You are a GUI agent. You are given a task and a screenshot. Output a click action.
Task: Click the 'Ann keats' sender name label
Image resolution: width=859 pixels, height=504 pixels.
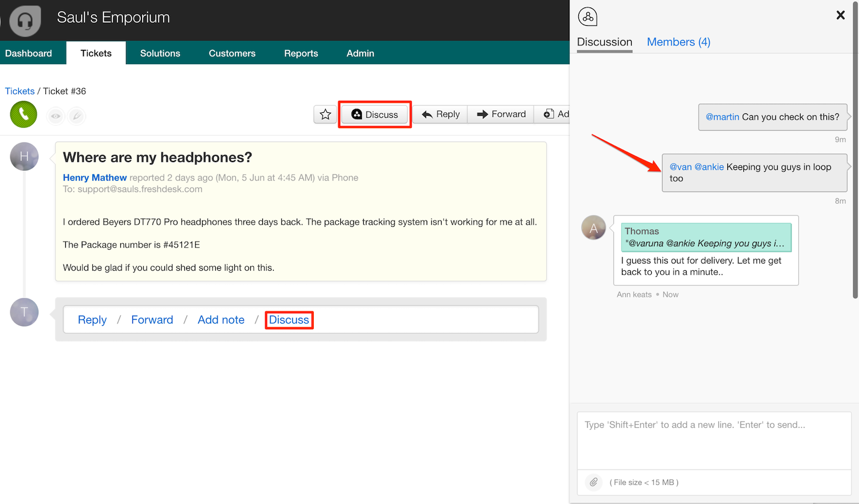(x=634, y=294)
